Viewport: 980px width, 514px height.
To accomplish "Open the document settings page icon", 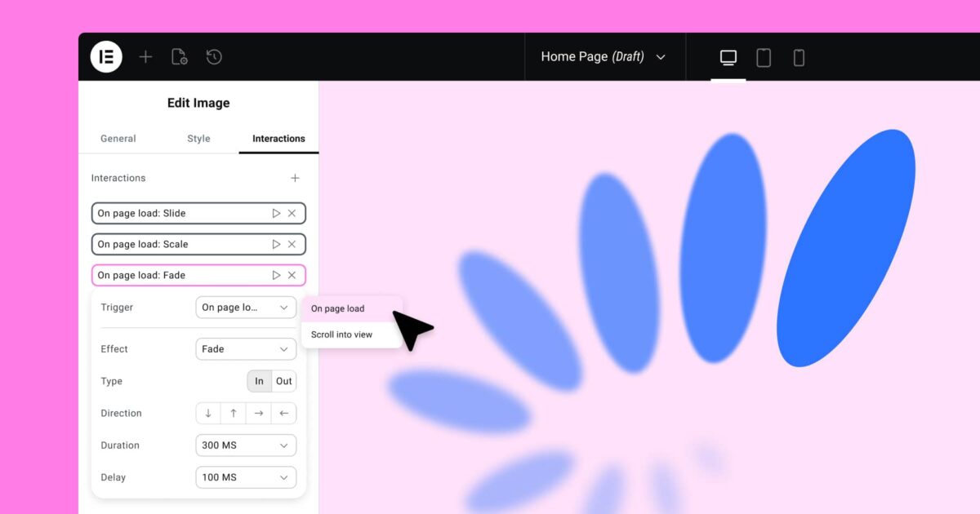I will 180,56.
